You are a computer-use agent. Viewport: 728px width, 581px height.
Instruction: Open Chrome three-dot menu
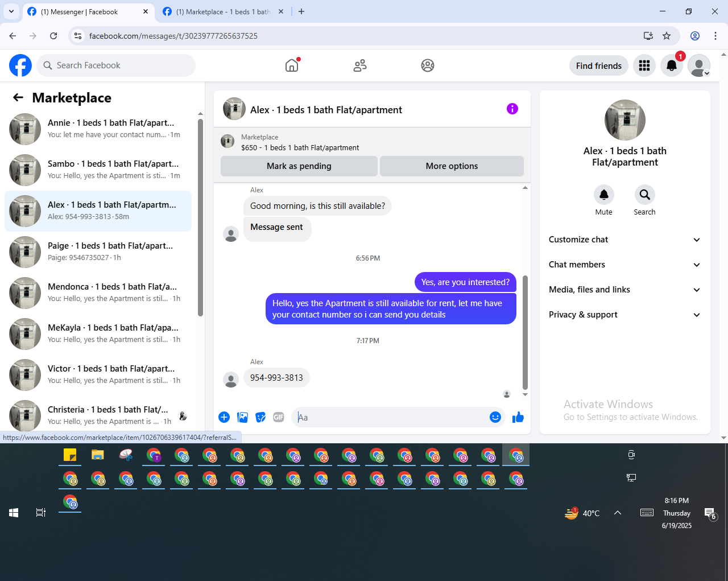715,36
